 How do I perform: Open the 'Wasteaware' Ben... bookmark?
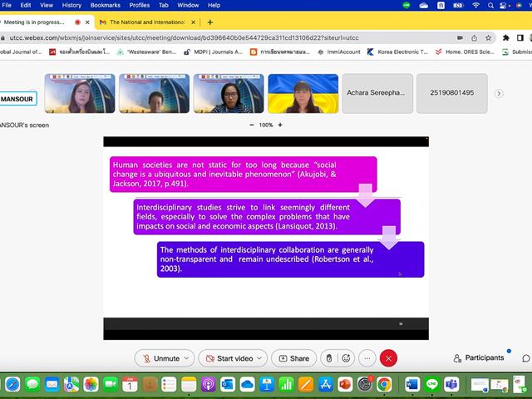tap(146, 52)
